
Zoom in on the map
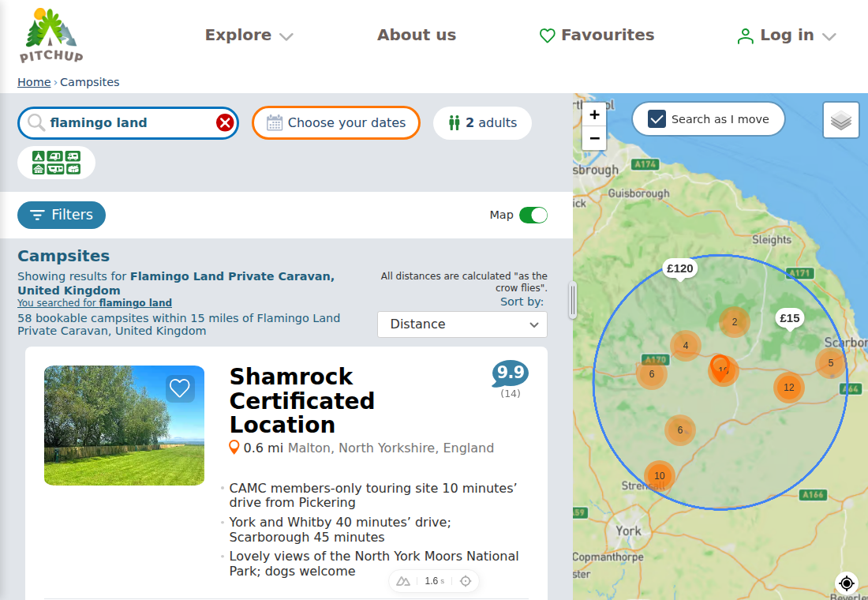tap(594, 114)
